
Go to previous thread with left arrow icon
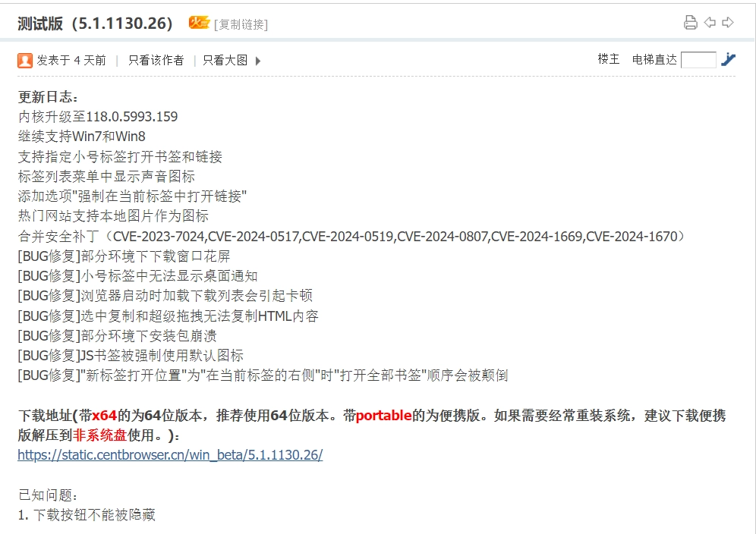pyautogui.click(x=710, y=22)
